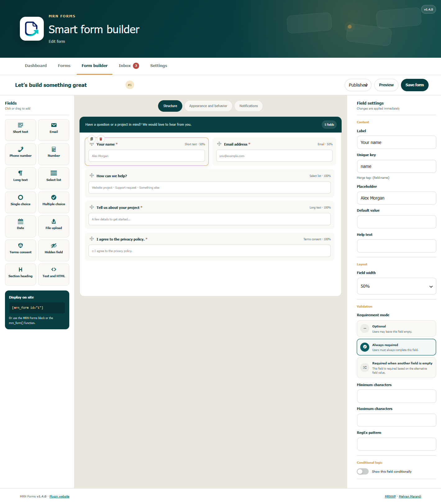Add a Phone number field
Viewport: 441px width, 504px height.
pos(20,154)
